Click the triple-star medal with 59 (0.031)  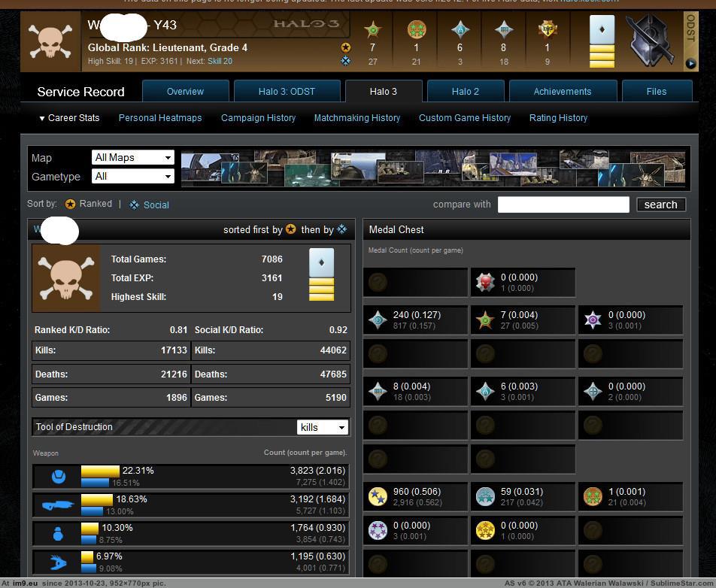[485, 497]
